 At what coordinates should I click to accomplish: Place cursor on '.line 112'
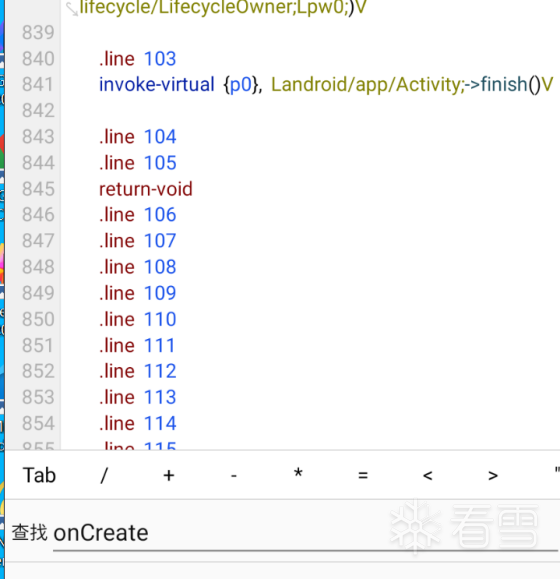(x=138, y=371)
